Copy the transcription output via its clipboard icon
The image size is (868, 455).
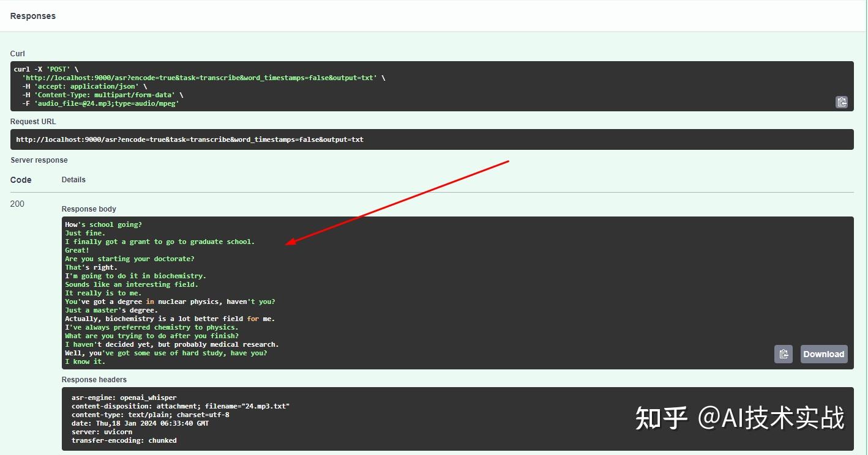tap(784, 353)
